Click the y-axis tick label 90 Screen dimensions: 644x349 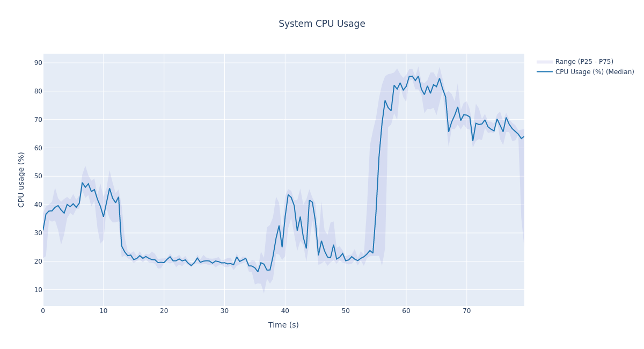pyautogui.click(x=38, y=63)
